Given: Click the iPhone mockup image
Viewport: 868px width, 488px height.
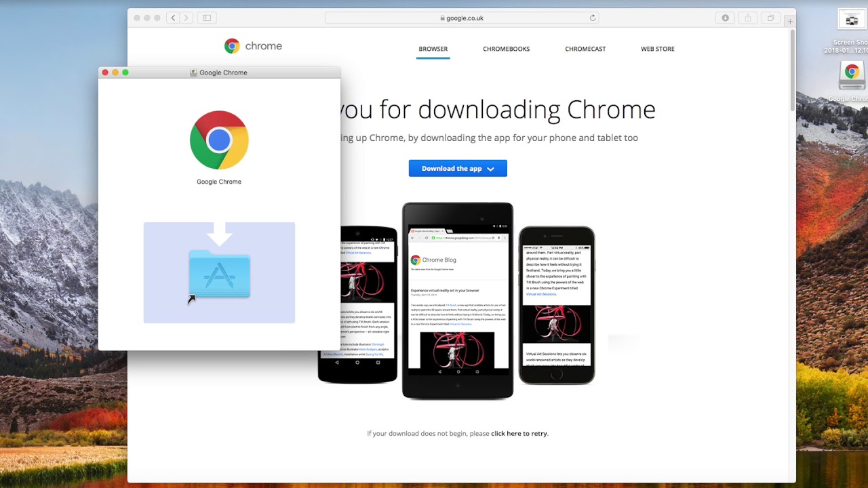Looking at the screenshot, I should tap(557, 306).
